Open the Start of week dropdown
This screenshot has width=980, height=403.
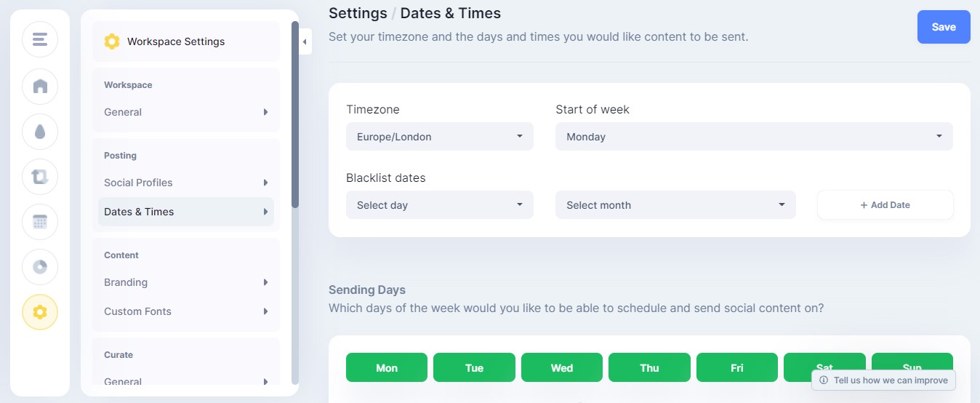[754, 137]
